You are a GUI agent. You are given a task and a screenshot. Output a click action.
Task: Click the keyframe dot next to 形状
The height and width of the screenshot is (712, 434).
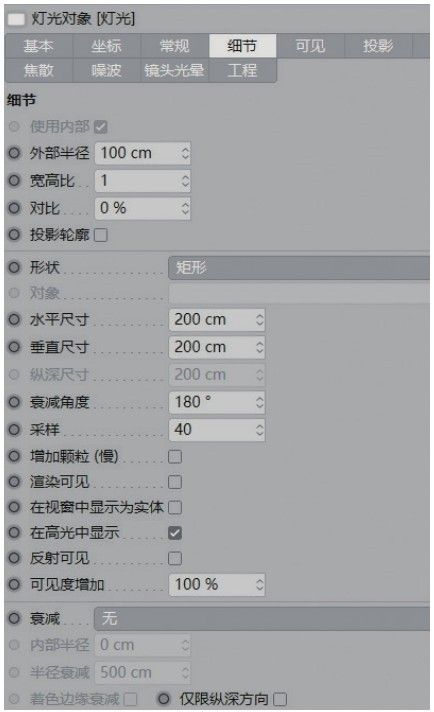(x=14, y=267)
